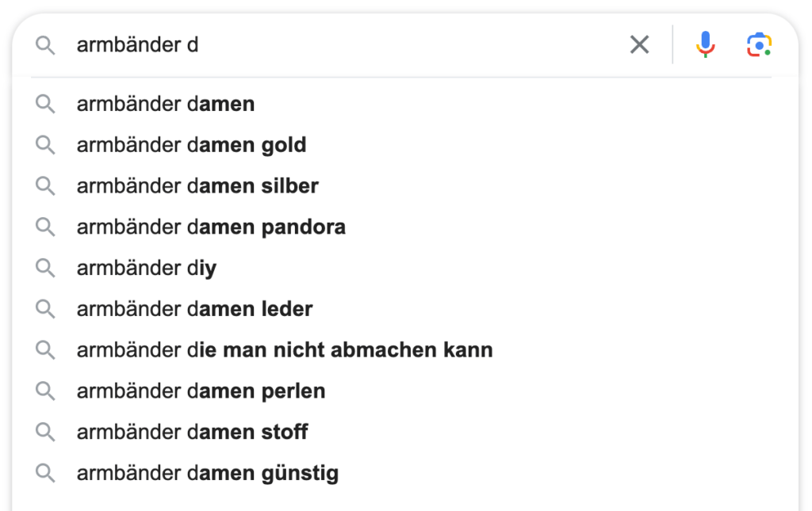Click the magnifier icon beside 'armbänder damen gold'
The width and height of the screenshot is (812, 511).
(x=45, y=145)
